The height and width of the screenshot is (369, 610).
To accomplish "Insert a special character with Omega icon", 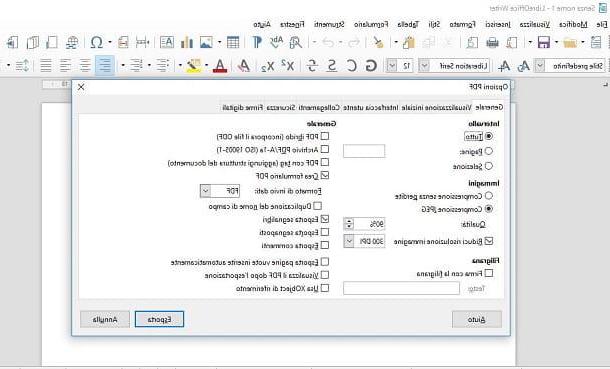I will 96,42.
